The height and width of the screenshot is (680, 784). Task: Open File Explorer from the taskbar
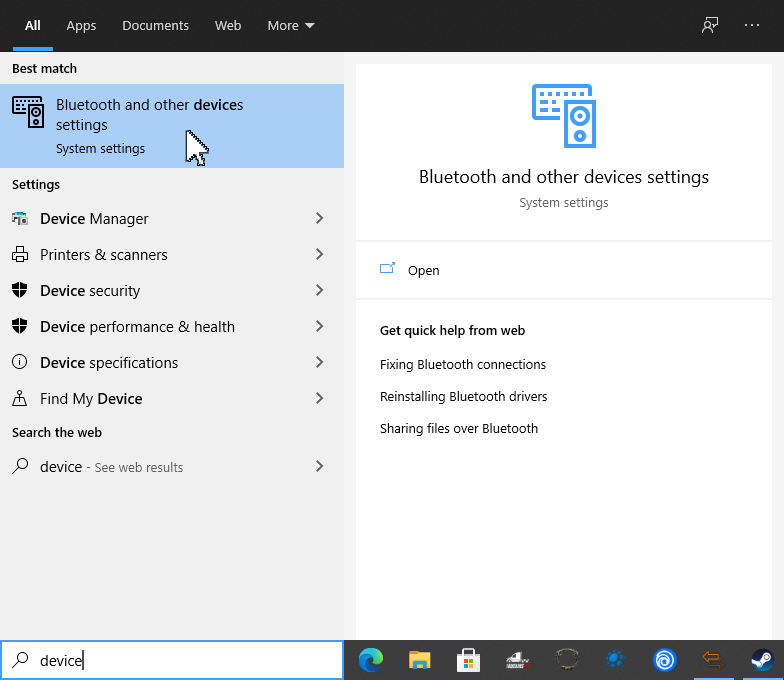pyautogui.click(x=420, y=660)
